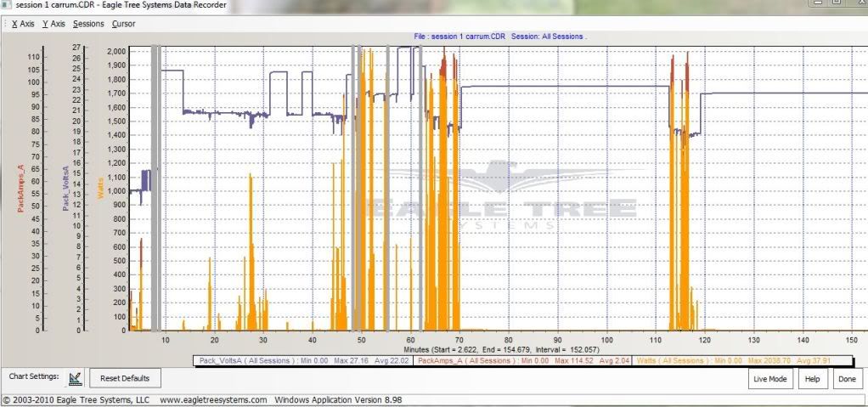Open the Chart Settings graph icon
This screenshot has height=407, width=868.
74,378
